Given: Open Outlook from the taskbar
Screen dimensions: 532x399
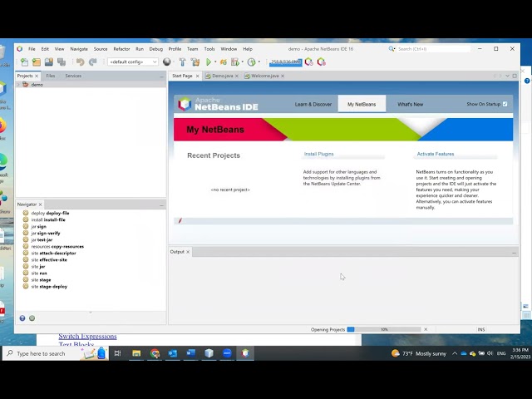Looking at the screenshot, I should pos(173,353).
